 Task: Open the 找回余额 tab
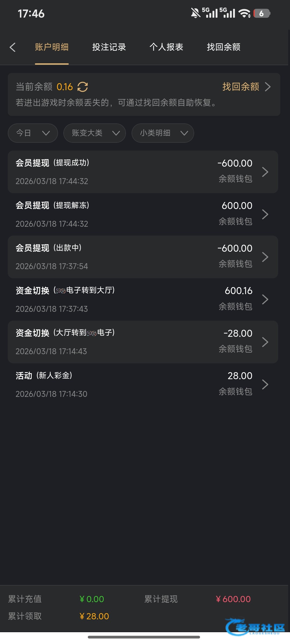point(223,47)
